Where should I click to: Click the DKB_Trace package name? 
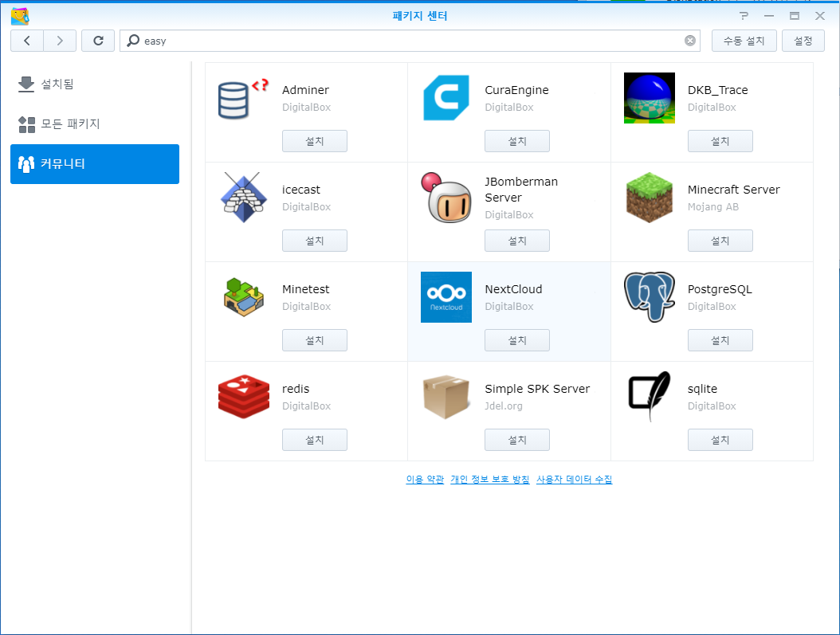717,90
